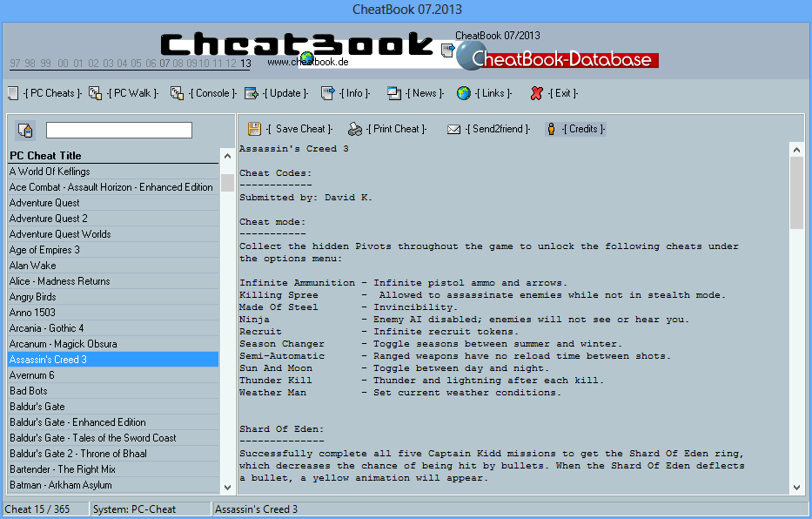Select the highlighted Assassin's Creed 3 row

113,360
